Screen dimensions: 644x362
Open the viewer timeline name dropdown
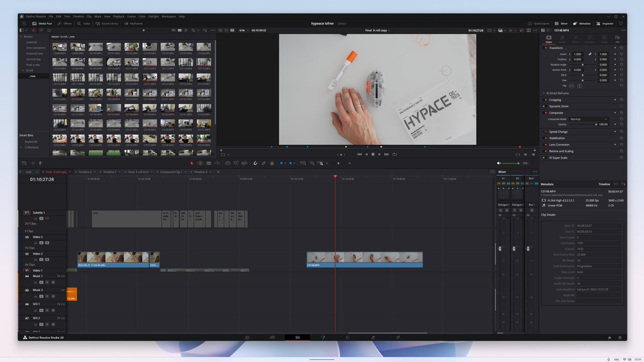click(377, 31)
